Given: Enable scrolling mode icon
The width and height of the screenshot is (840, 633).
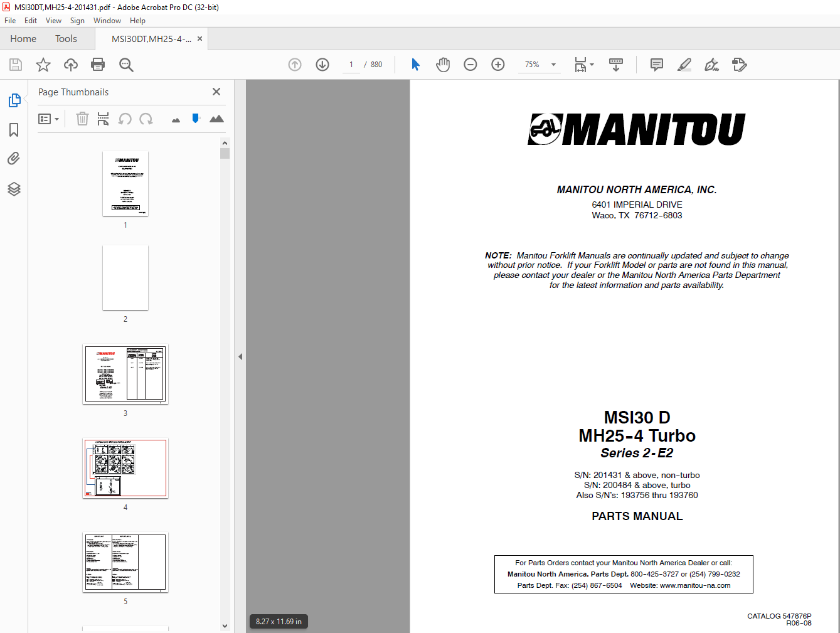Looking at the screenshot, I should [616, 65].
